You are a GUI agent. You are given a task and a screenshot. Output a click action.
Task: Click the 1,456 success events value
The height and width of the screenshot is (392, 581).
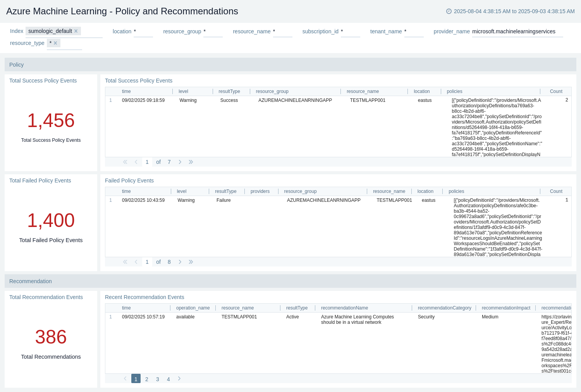pyautogui.click(x=51, y=120)
